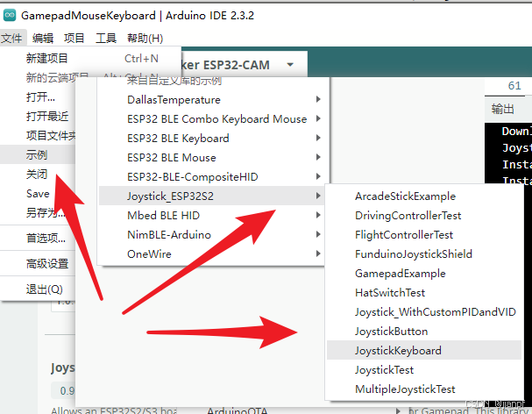Open the 编辑 menu
The height and width of the screenshot is (414, 532).
click(43, 38)
